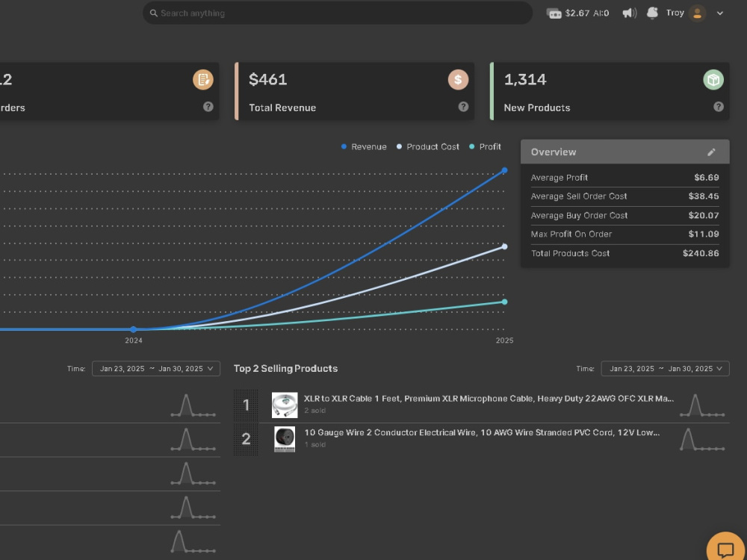Click the Overview panel header
Screen dimensions: 747x560
[x=624, y=152]
